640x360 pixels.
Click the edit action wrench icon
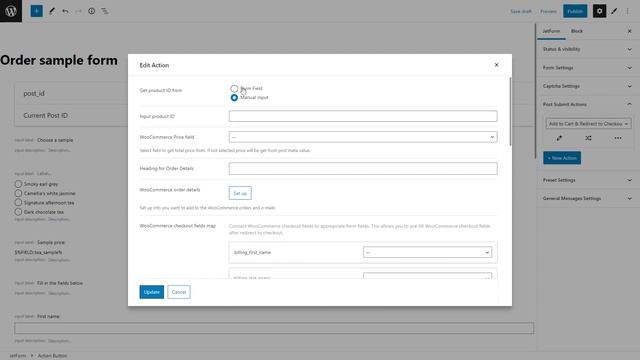(x=559, y=138)
